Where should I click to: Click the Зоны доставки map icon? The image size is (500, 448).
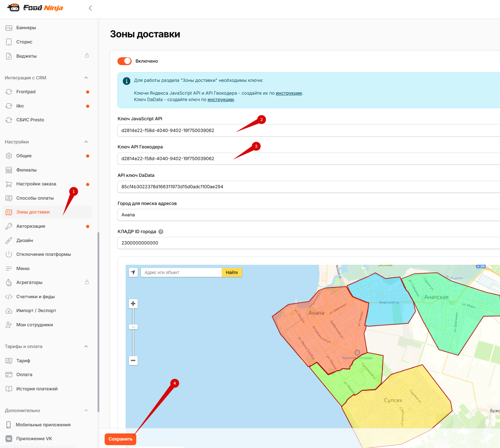9,212
